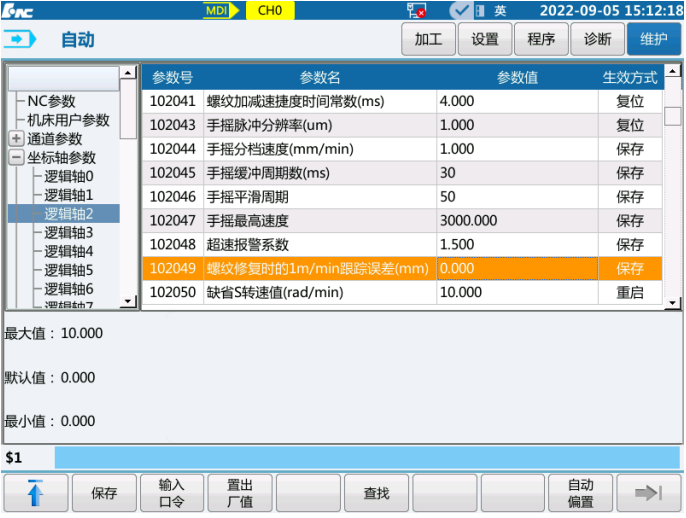The height and width of the screenshot is (518, 686).
Task: Click highlighted value cell 0.000
Action: (517, 268)
